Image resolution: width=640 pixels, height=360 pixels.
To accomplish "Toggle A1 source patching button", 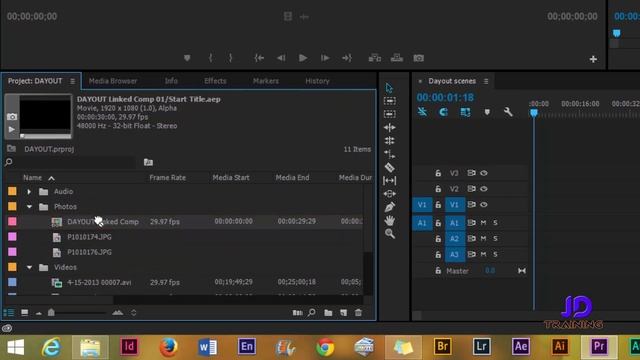I will coord(422,223).
